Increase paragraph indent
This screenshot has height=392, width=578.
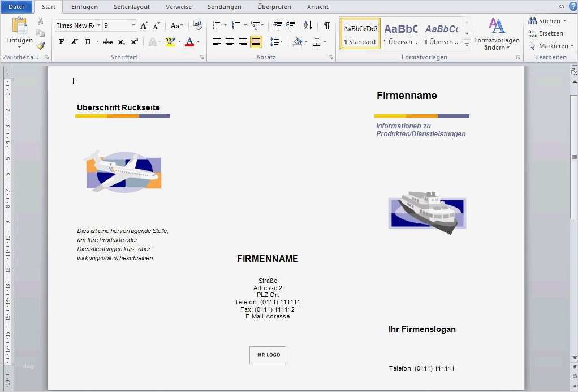(291, 25)
